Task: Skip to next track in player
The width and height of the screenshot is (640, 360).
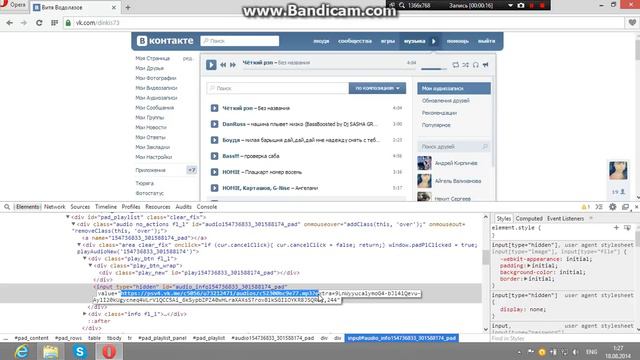Action: [x=233, y=65]
